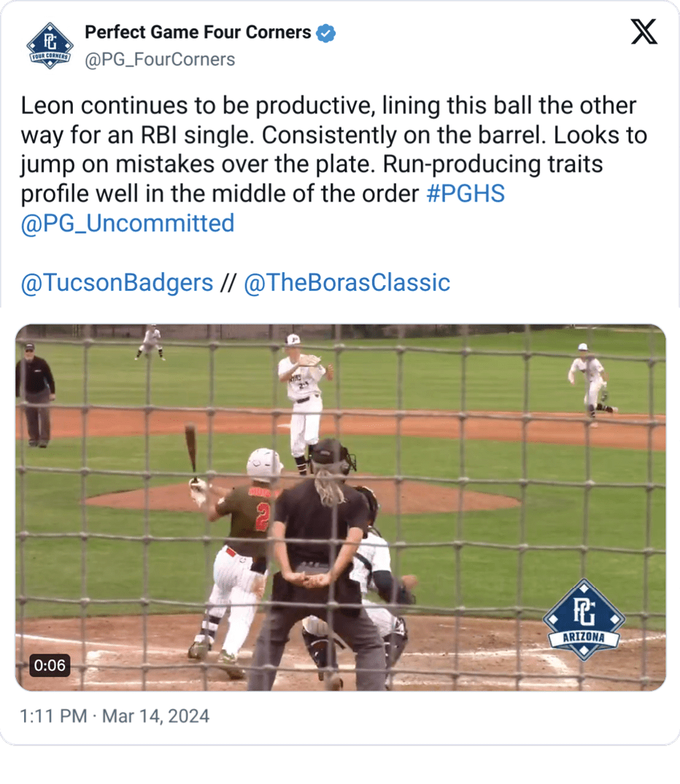Open the Perfect Game Four Corners display name
Screen dimensions: 680x784
coord(198,33)
